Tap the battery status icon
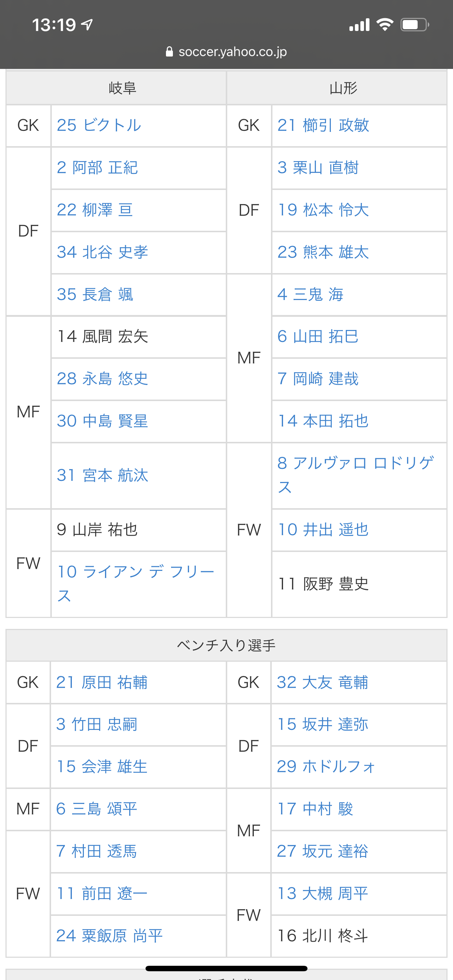The image size is (453, 980). coord(415,25)
